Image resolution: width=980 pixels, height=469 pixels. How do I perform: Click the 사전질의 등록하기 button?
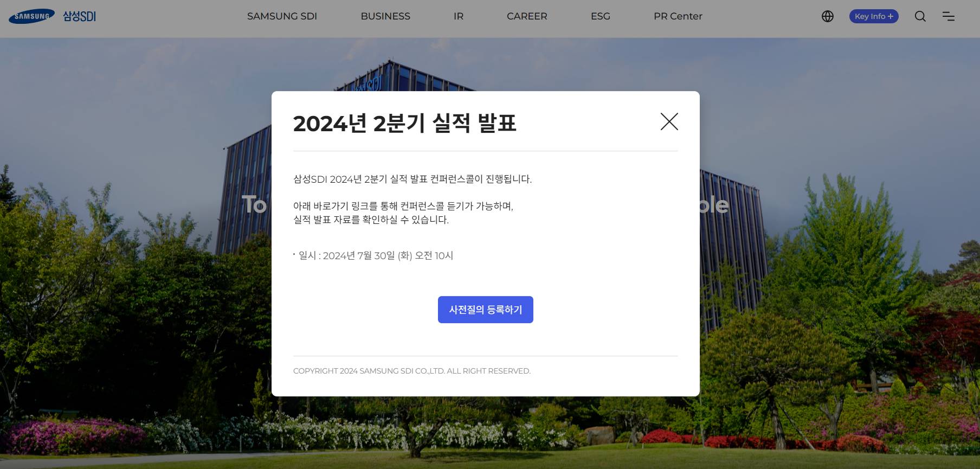point(486,310)
